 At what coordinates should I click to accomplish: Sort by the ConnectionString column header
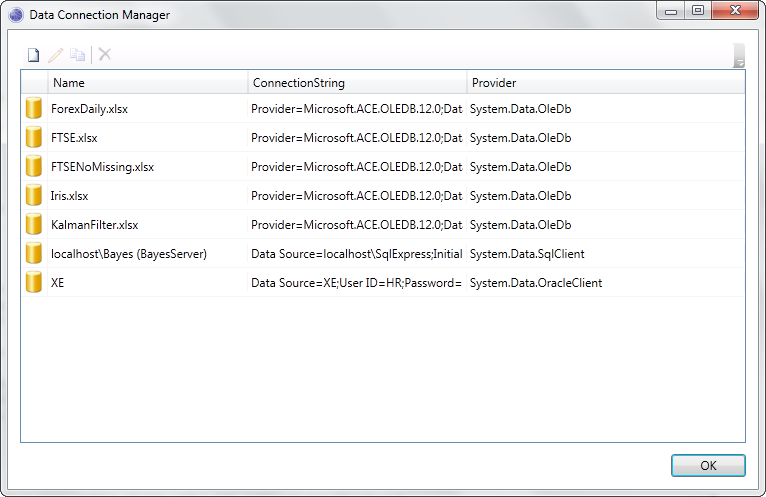coord(358,83)
